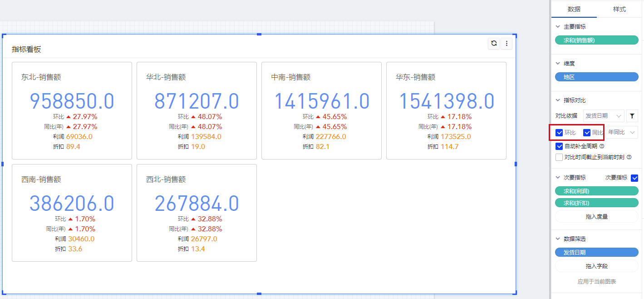Uncheck the 同比 checkbox

[587, 133]
